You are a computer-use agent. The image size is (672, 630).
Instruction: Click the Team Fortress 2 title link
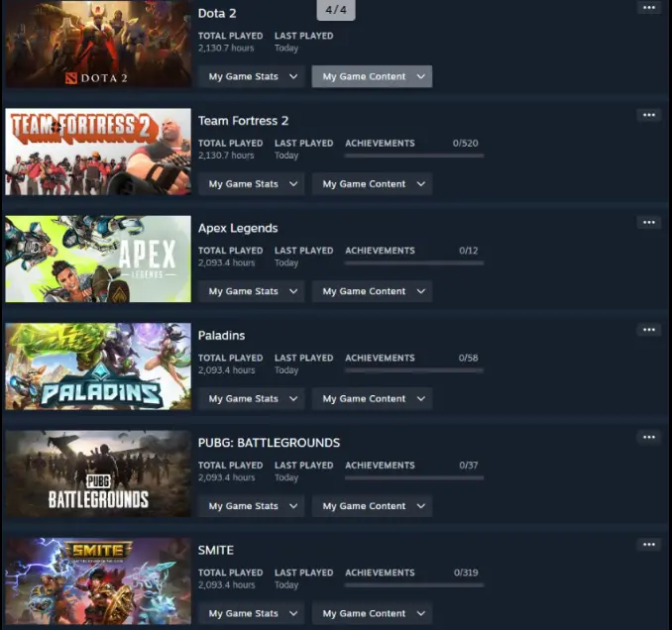(243, 121)
